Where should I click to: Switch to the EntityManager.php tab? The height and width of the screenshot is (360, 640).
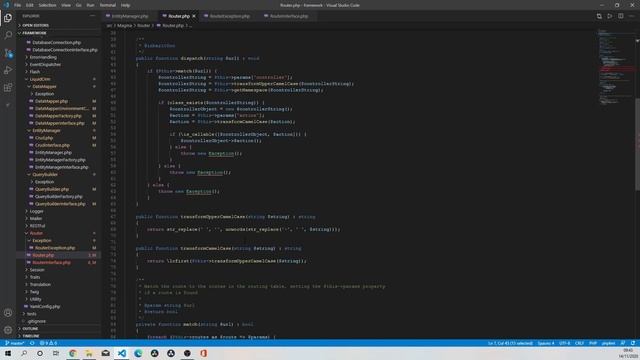tap(130, 16)
